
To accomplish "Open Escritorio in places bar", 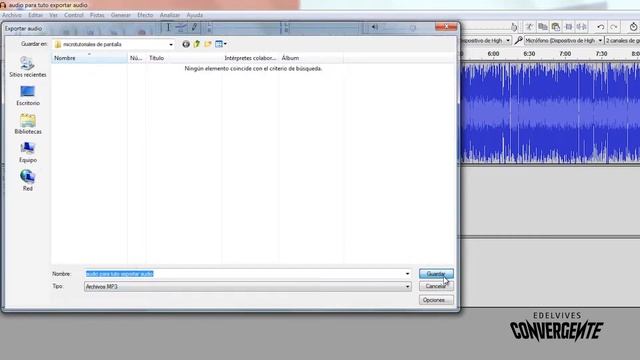I will pyautogui.click(x=28, y=96).
